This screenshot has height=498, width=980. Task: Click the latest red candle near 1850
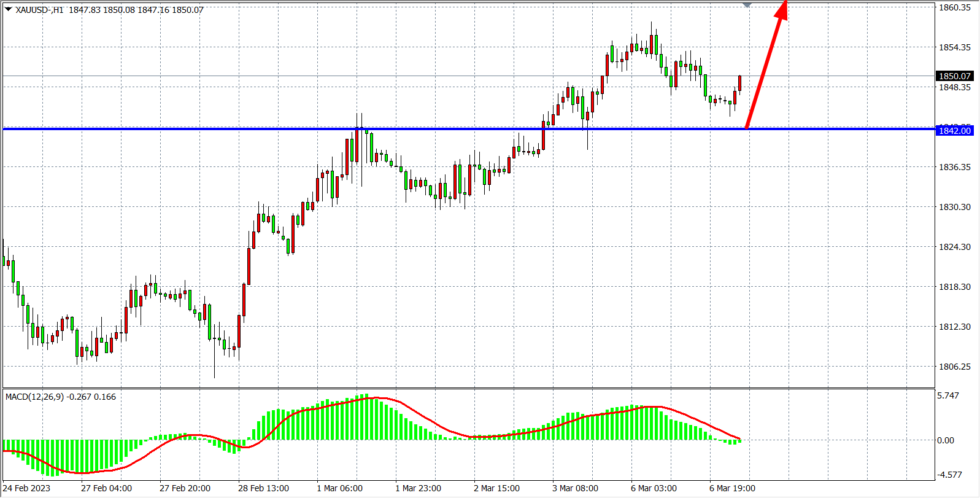click(740, 84)
